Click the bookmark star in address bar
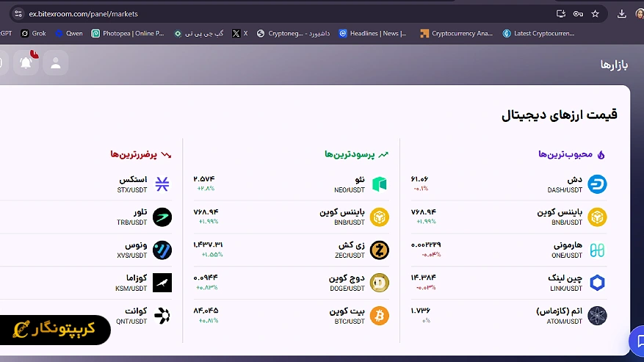Screen dimensions: 644x362 pos(595,14)
